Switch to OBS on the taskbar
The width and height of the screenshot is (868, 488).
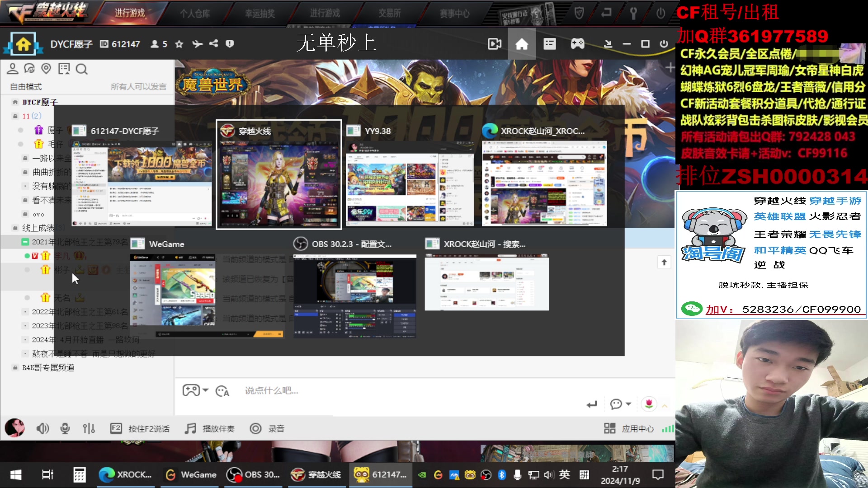tap(253, 474)
